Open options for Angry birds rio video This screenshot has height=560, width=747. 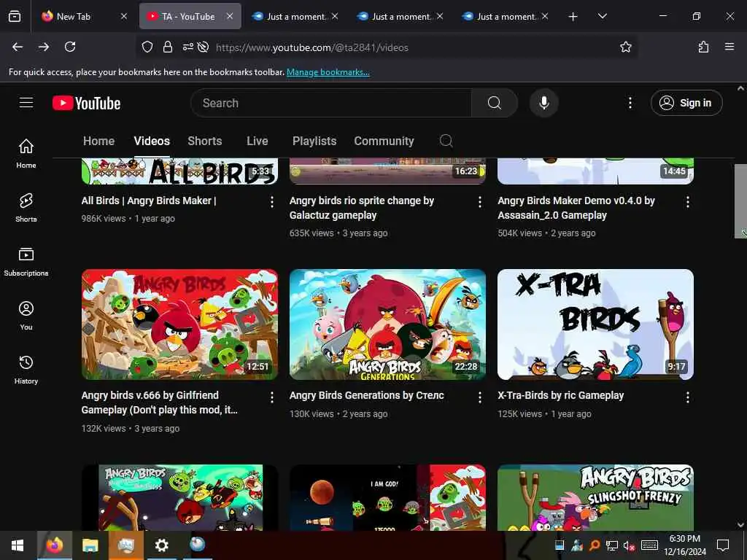tap(480, 202)
